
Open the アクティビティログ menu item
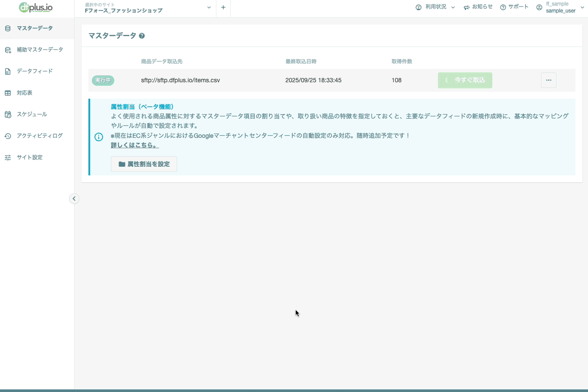tap(37, 136)
